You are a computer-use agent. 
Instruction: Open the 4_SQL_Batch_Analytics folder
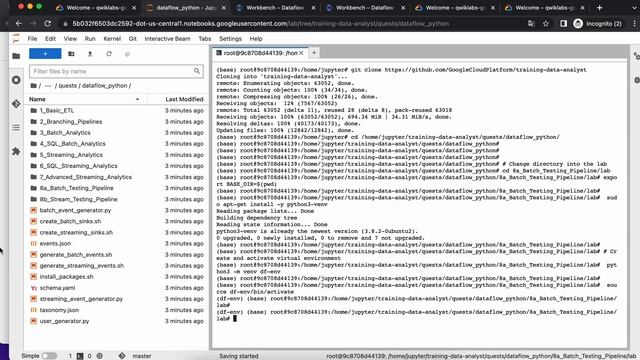coord(72,144)
